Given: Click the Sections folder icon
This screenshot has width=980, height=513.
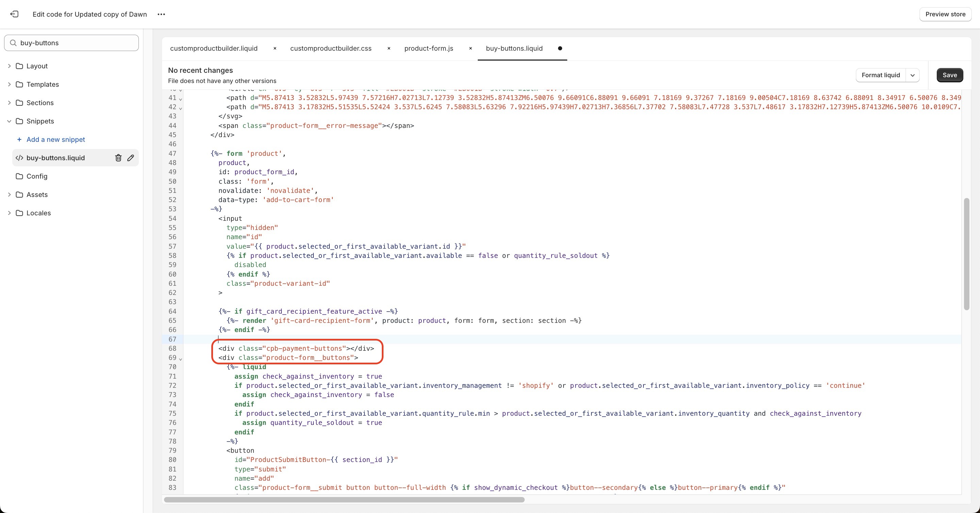Looking at the screenshot, I should click(19, 103).
